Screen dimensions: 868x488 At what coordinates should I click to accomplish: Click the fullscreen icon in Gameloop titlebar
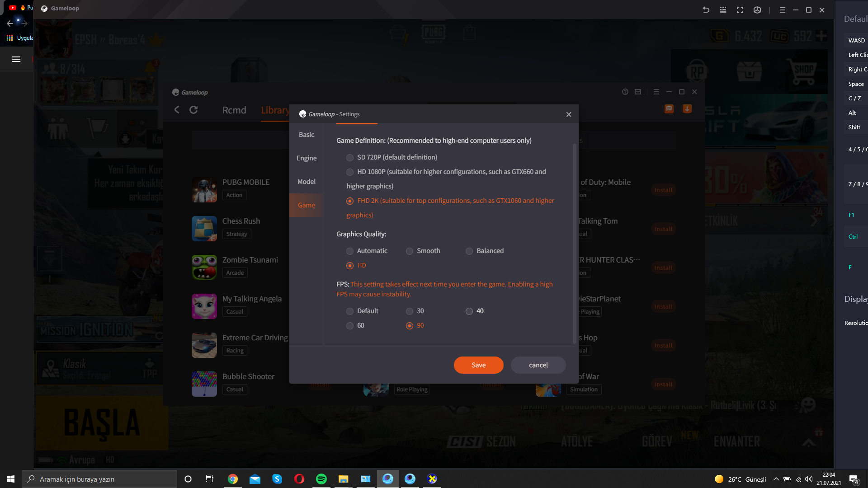(x=740, y=10)
